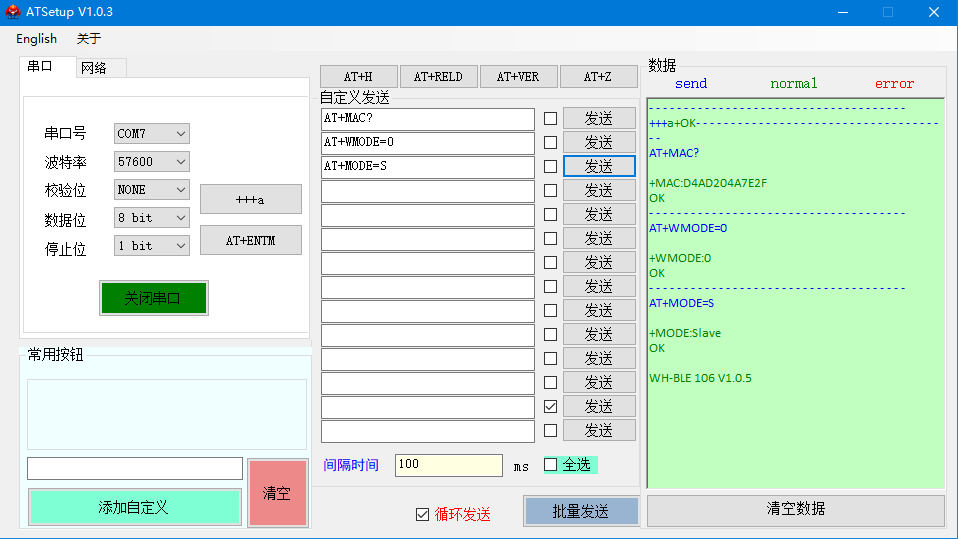Open the English language menu
This screenshot has width=958, height=539.
point(37,39)
